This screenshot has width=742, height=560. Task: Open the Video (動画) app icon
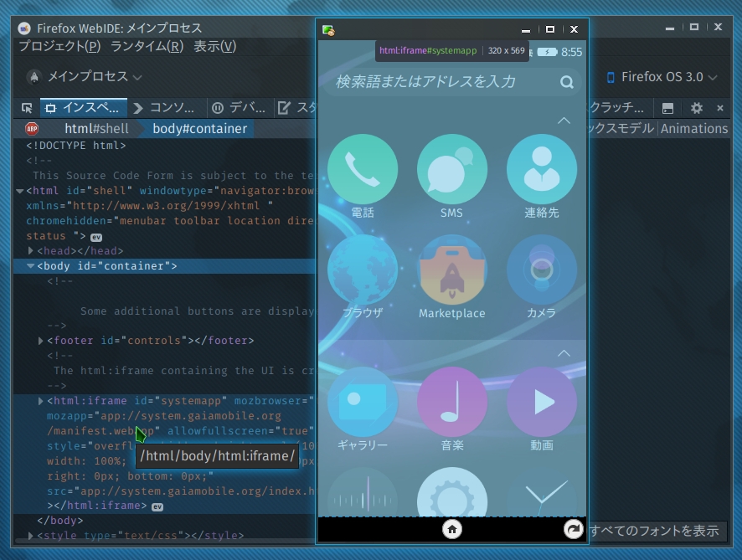(x=542, y=402)
